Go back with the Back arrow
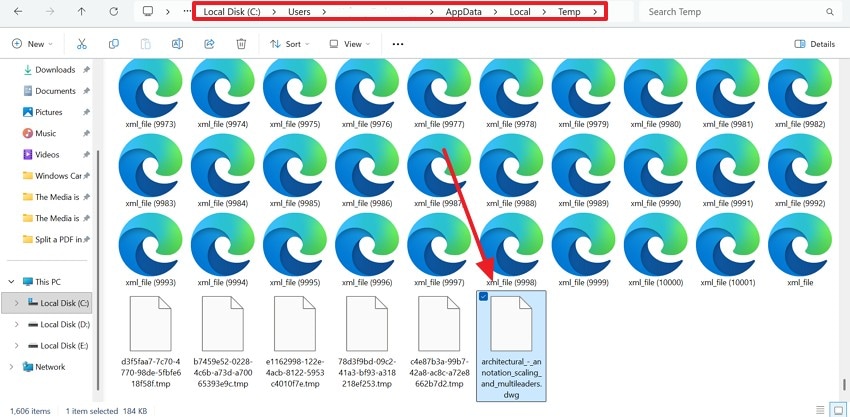This screenshot has height=417, width=850. [18, 11]
